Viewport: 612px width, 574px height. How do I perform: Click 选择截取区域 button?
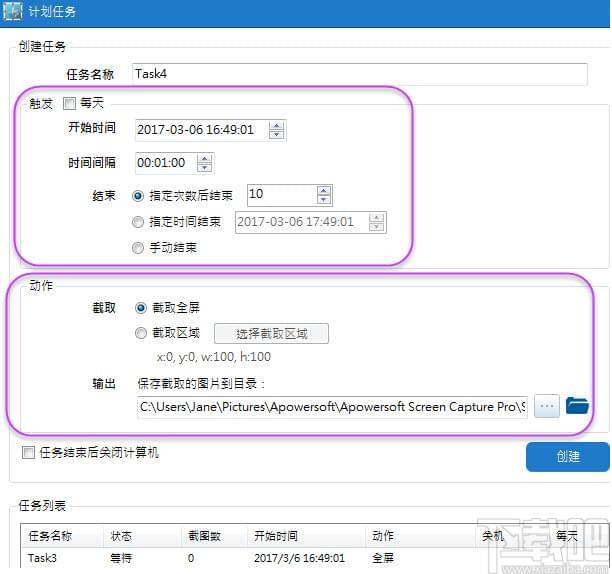click(x=271, y=334)
